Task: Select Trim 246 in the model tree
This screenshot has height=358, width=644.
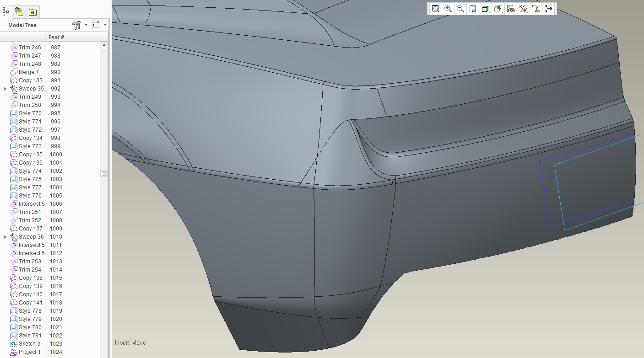Action: click(x=30, y=48)
